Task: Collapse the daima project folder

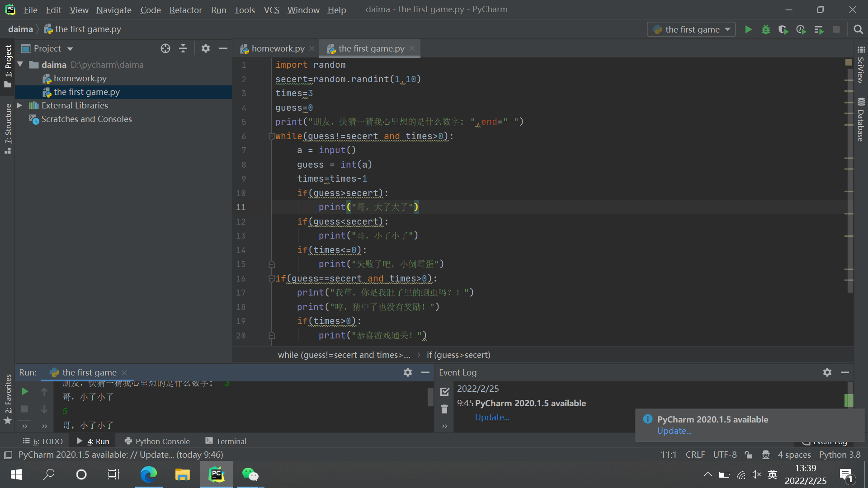Action: point(20,65)
